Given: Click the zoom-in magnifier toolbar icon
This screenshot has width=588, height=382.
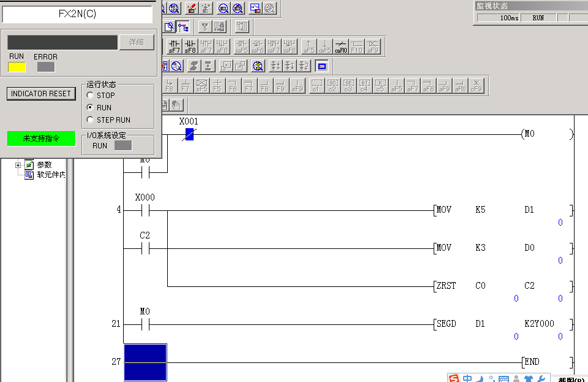Looking at the screenshot, I should (224, 8).
